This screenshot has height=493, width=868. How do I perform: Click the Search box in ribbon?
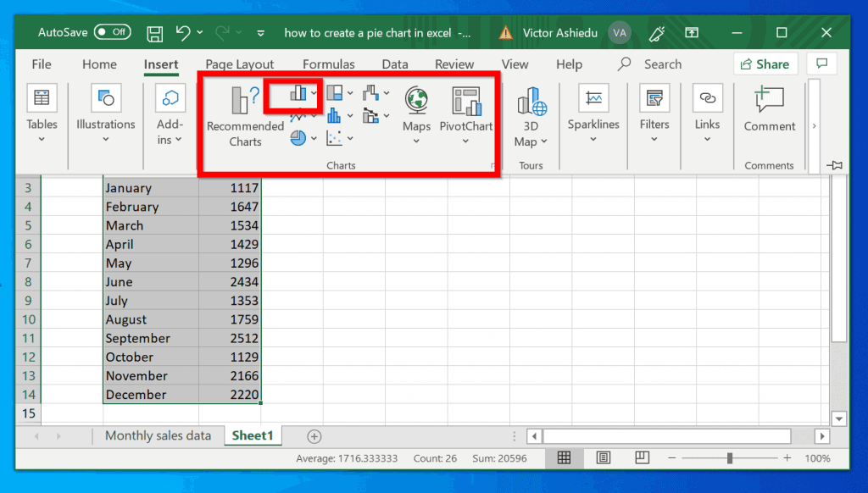coord(650,64)
